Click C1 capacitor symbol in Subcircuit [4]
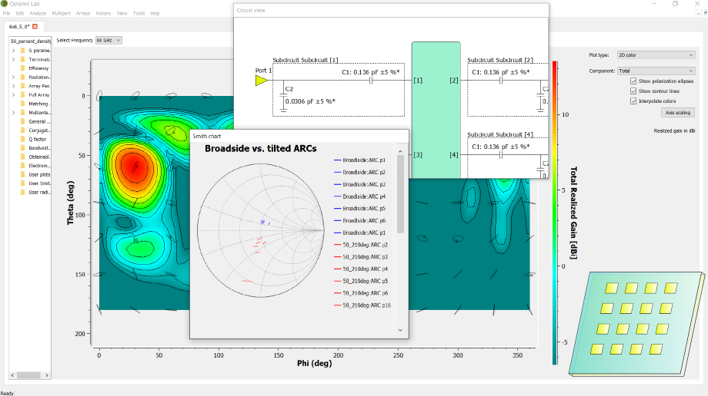This screenshot has height=396, width=708. pyautogui.click(x=501, y=155)
